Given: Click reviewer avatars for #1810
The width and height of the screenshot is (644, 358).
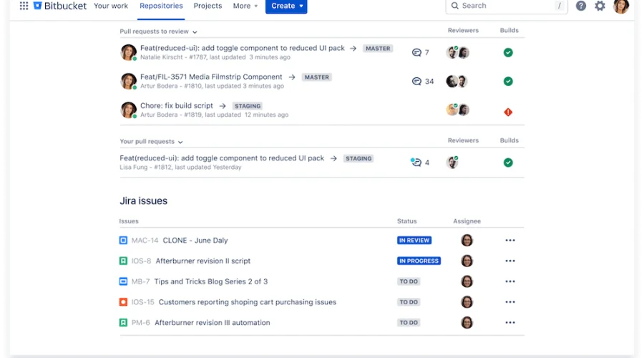Looking at the screenshot, I should tap(457, 82).
